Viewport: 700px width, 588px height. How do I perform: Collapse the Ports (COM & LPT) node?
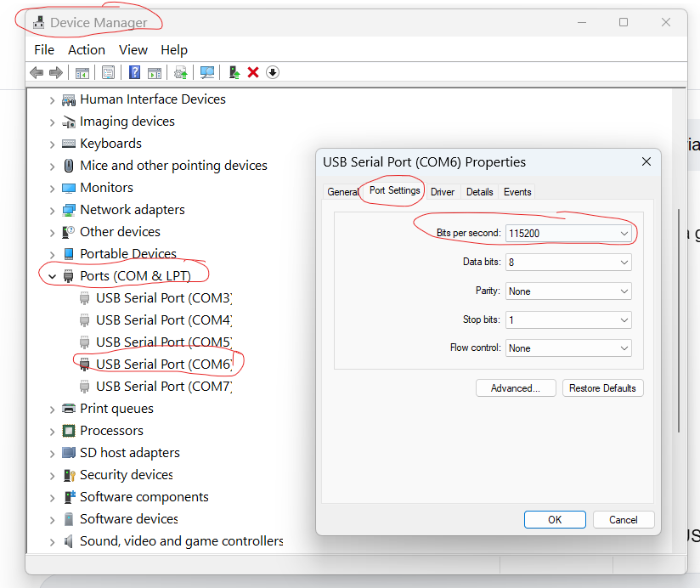(52, 276)
